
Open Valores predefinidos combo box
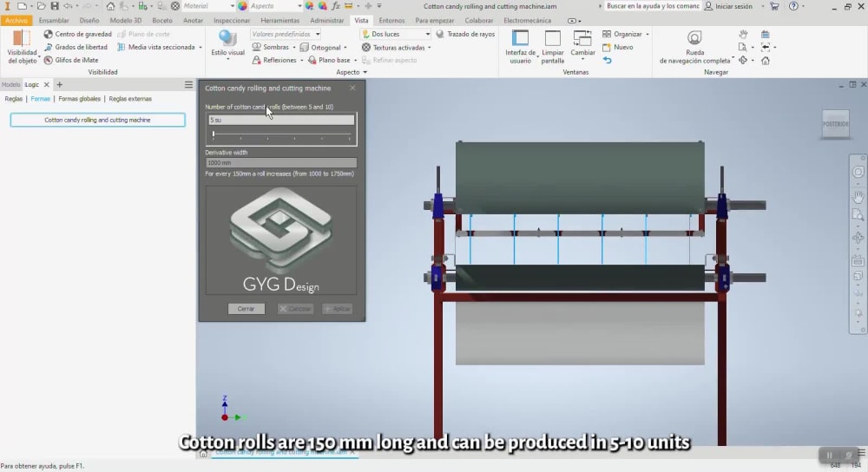pos(286,35)
